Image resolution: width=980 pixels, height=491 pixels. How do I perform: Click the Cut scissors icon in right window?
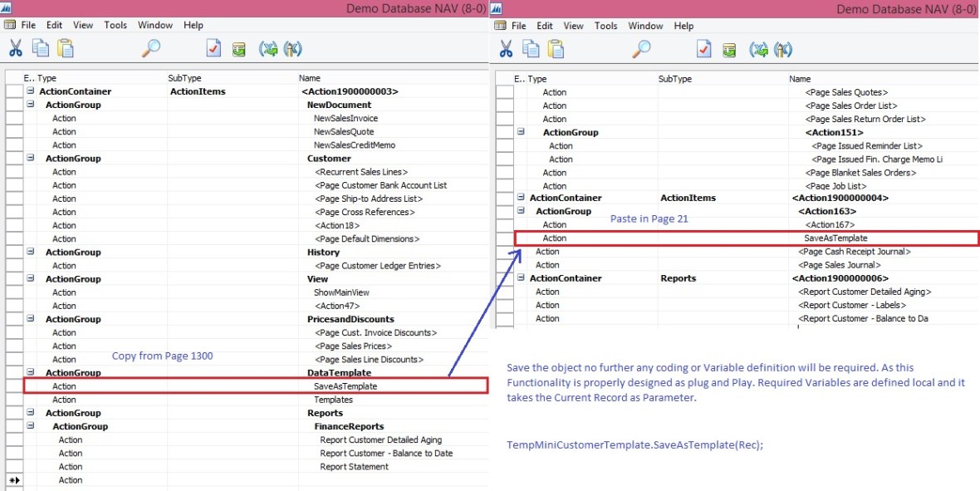pyautogui.click(x=505, y=49)
